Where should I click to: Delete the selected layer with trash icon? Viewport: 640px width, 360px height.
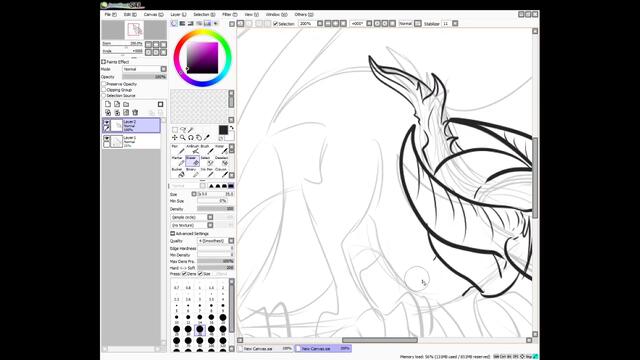[x=135, y=112]
